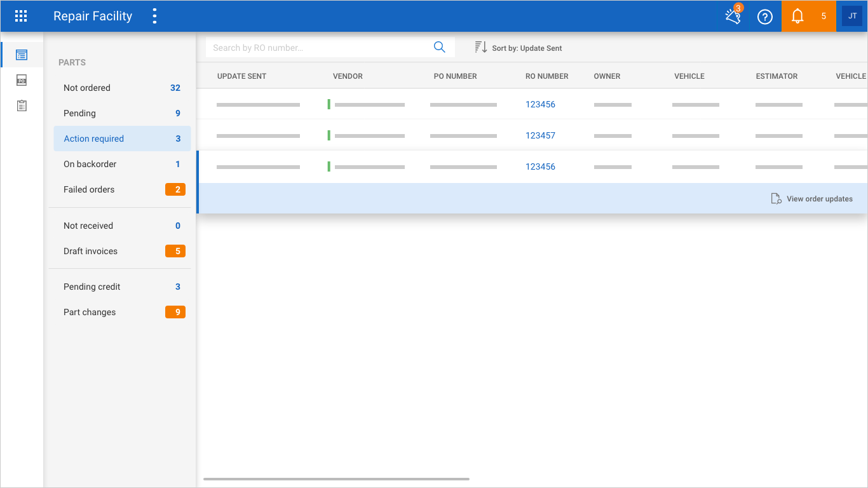Image resolution: width=868 pixels, height=488 pixels.
Task: Open RO 123456 link in the first row
Action: 540,104
